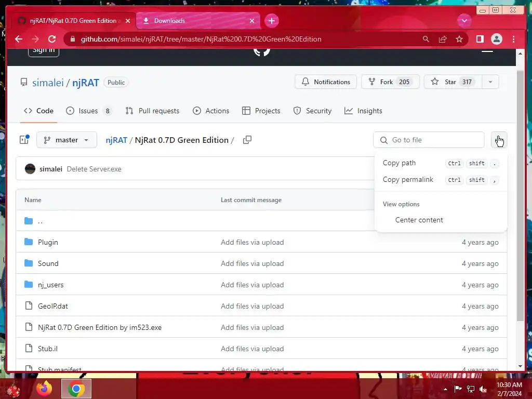
Task: Bookmark this page with the star icon
Action: (459, 39)
